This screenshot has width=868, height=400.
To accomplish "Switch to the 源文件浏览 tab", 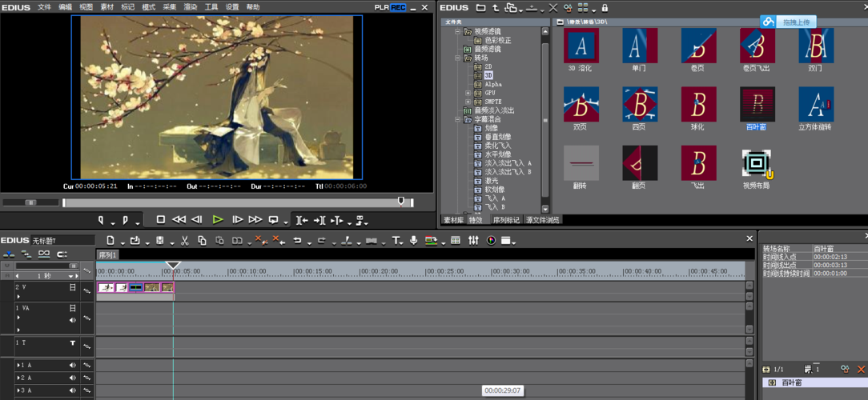I will click(543, 220).
